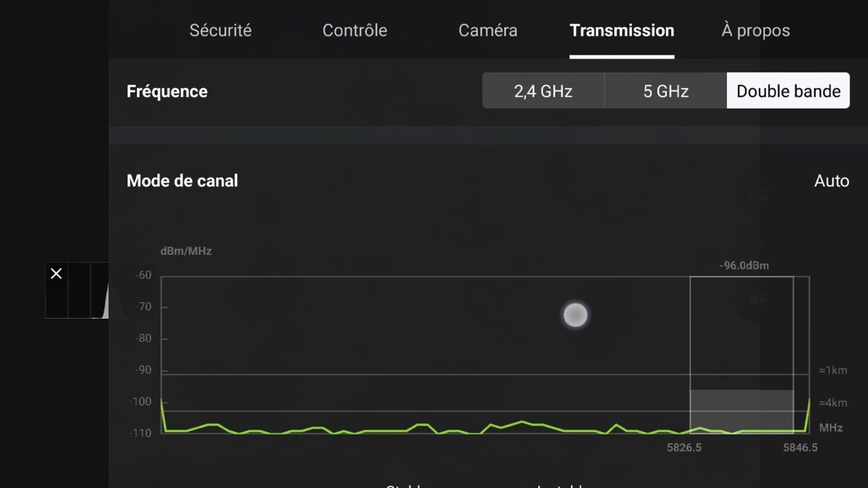Tap the exposure histogram thumbnail

77,290
